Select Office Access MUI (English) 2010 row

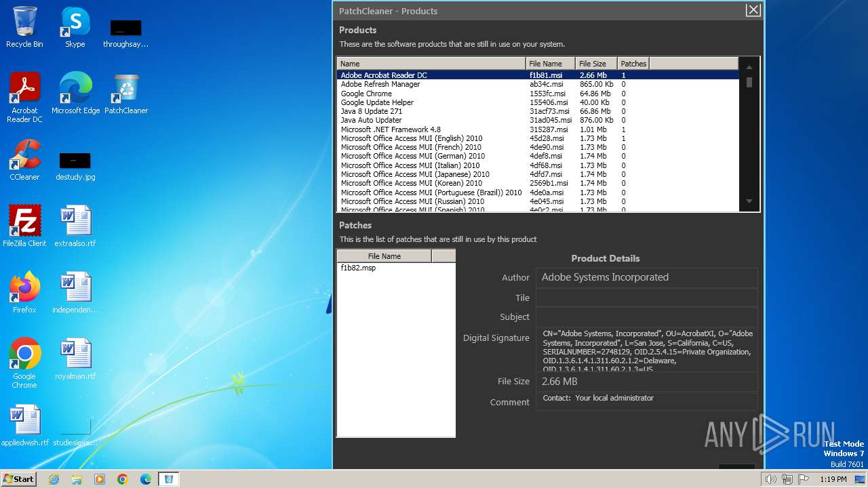tap(538, 138)
